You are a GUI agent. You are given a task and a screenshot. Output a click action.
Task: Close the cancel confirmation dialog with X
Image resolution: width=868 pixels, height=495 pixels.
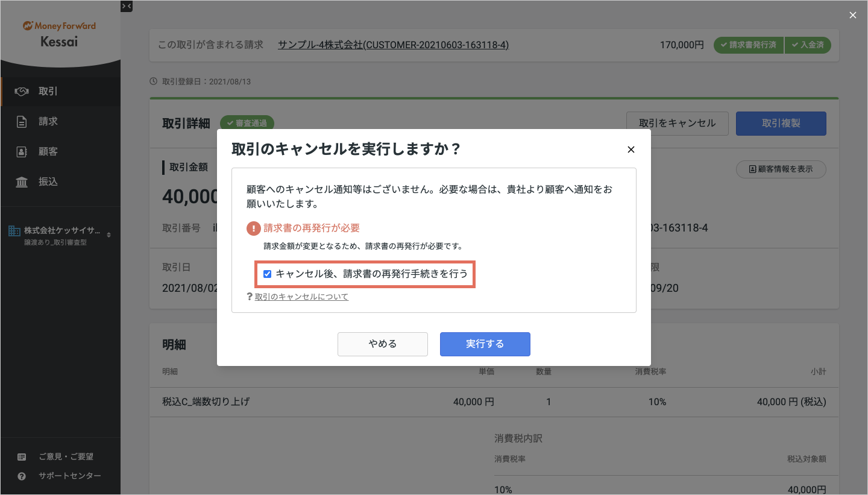point(631,150)
